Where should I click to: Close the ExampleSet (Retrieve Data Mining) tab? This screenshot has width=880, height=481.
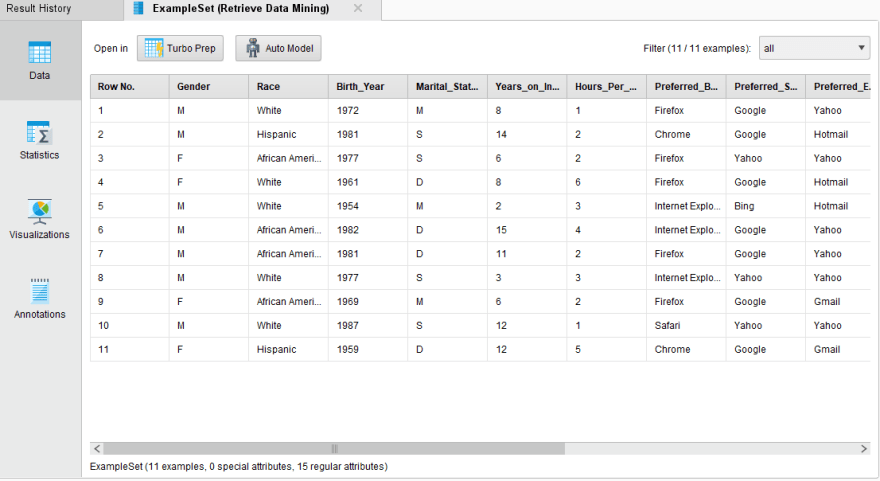pyautogui.click(x=358, y=8)
